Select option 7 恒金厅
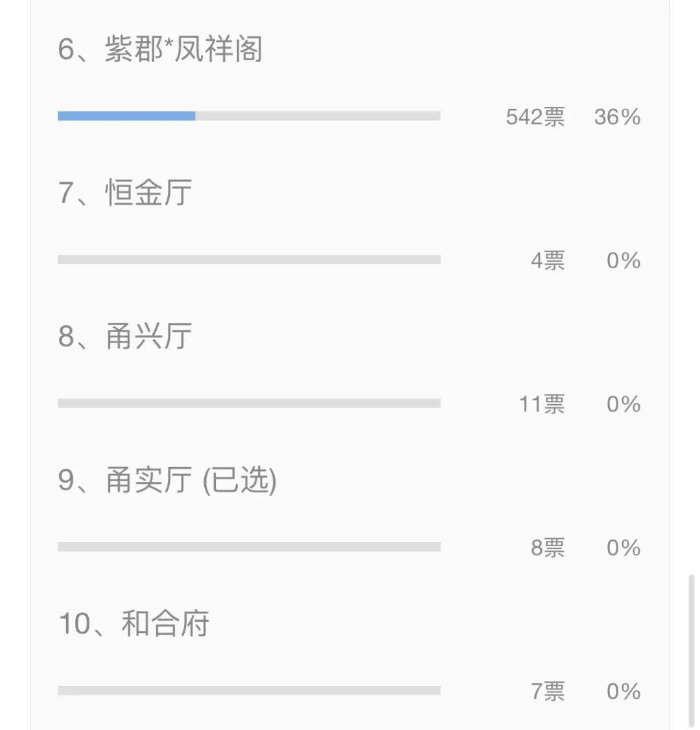 tap(125, 192)
